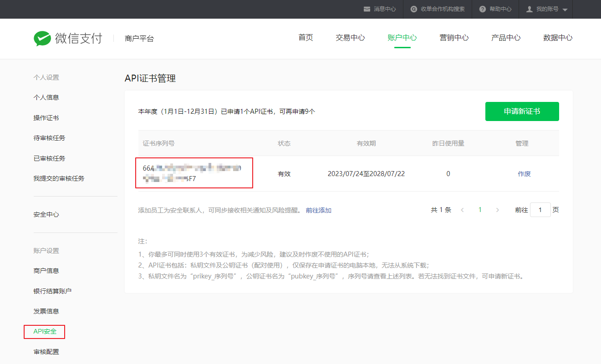The height and width of the screenshot is (364, 601).
Task: Open 帮助中心 in the top bar
Action: (x=500, y=9)
